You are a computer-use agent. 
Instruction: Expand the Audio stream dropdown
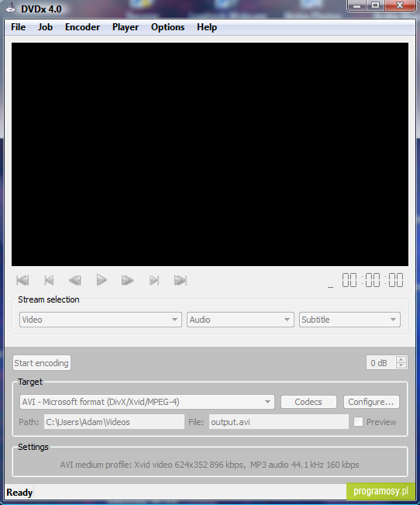pos(240,320)
